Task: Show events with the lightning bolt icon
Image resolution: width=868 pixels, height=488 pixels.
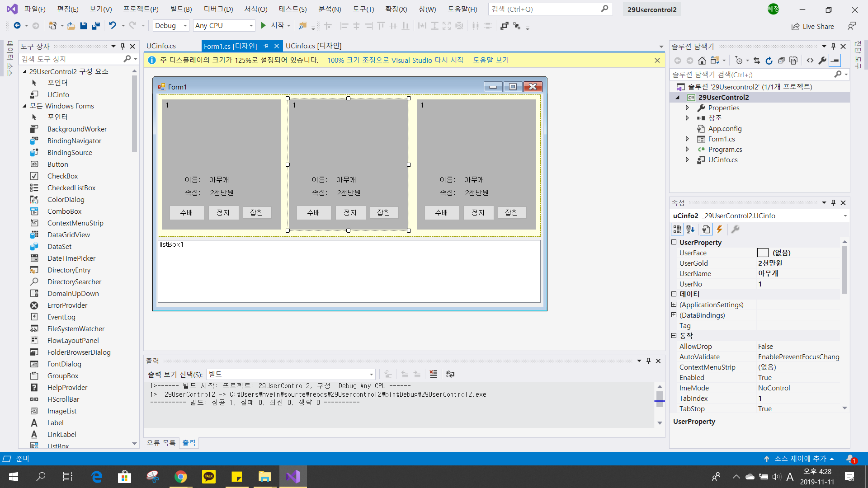Action: coord(719,230)
